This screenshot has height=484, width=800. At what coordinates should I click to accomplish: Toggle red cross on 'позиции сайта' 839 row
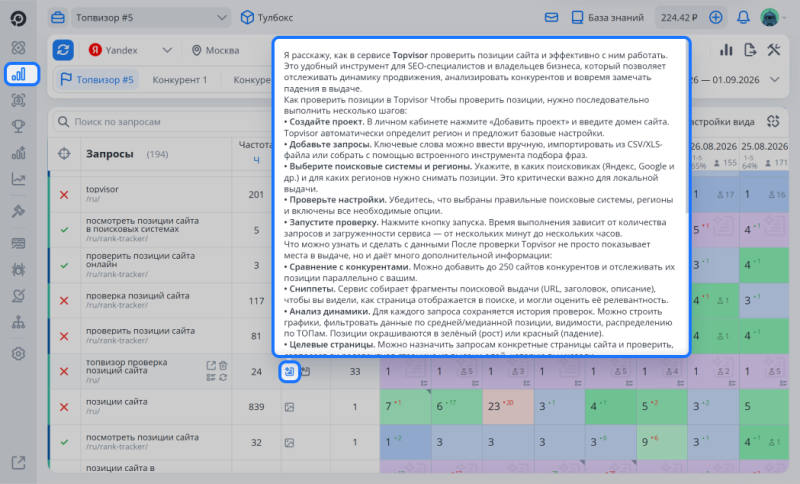pos(64,407)
